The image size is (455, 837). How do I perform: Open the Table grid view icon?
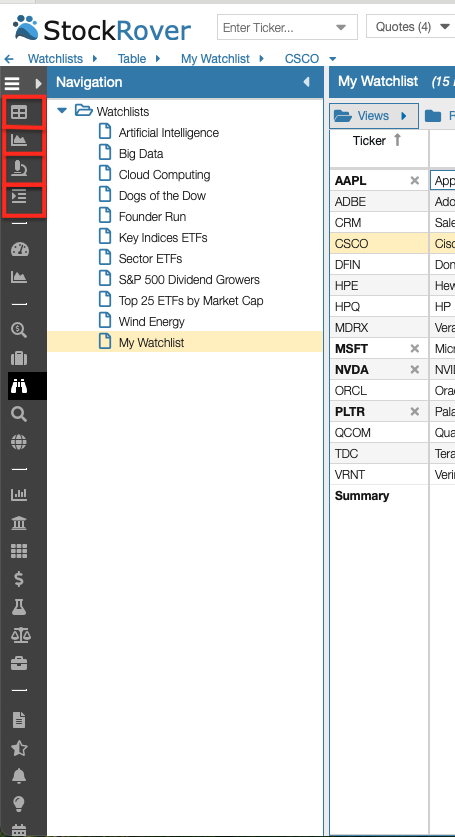19,112
